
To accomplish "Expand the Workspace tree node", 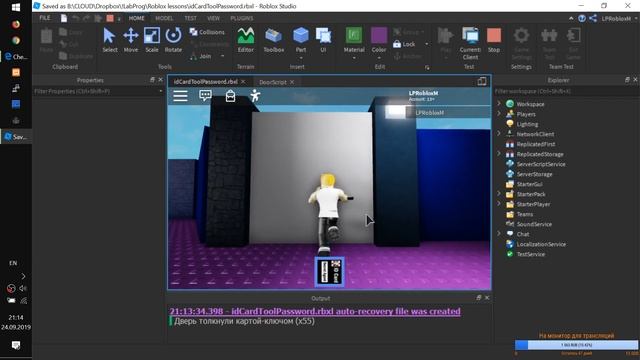I will [x=499, y=104].
